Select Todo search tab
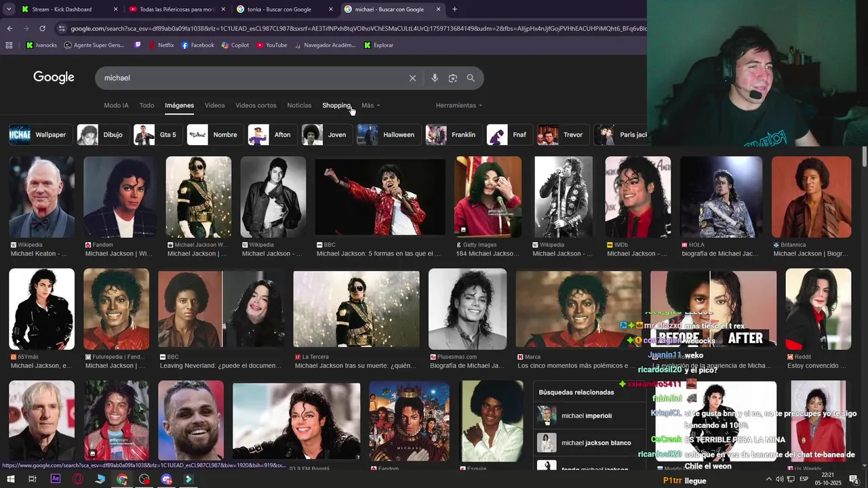 pos(146,106)
